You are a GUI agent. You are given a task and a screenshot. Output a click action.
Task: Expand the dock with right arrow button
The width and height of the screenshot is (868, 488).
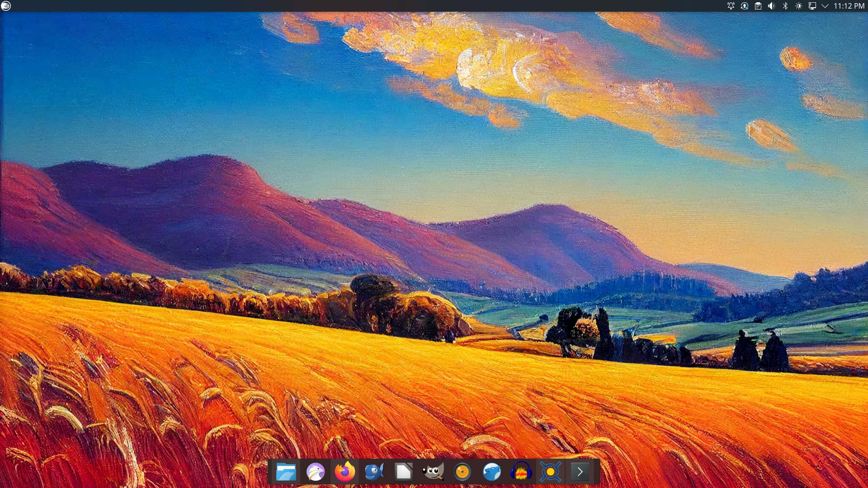pyautogui.click(x=580, y=472)
